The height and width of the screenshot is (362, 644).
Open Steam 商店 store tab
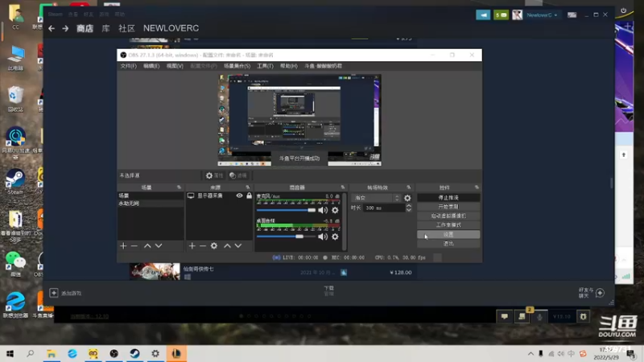point(85,28)
